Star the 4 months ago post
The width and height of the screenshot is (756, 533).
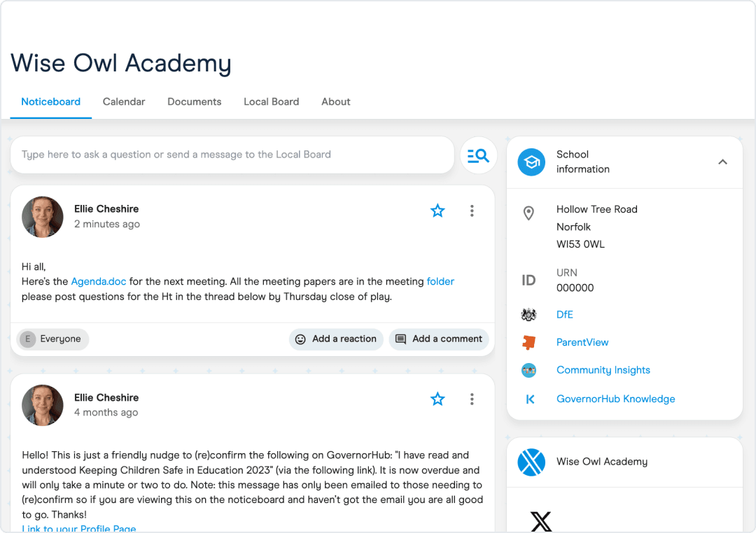[x=437, y=399]
